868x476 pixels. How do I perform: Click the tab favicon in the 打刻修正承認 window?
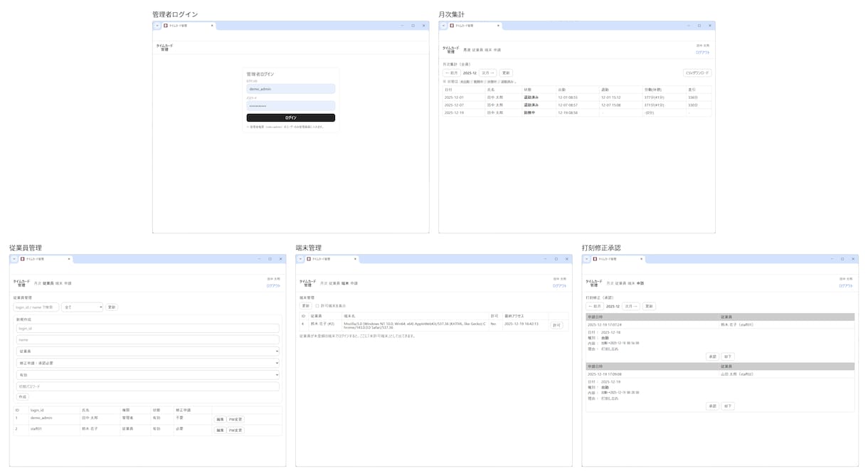pos(596,259)
